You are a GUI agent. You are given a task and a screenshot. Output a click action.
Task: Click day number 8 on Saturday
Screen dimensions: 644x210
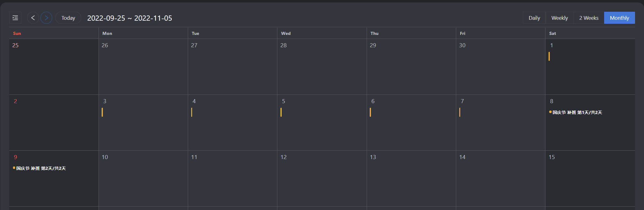pos(552,101)
